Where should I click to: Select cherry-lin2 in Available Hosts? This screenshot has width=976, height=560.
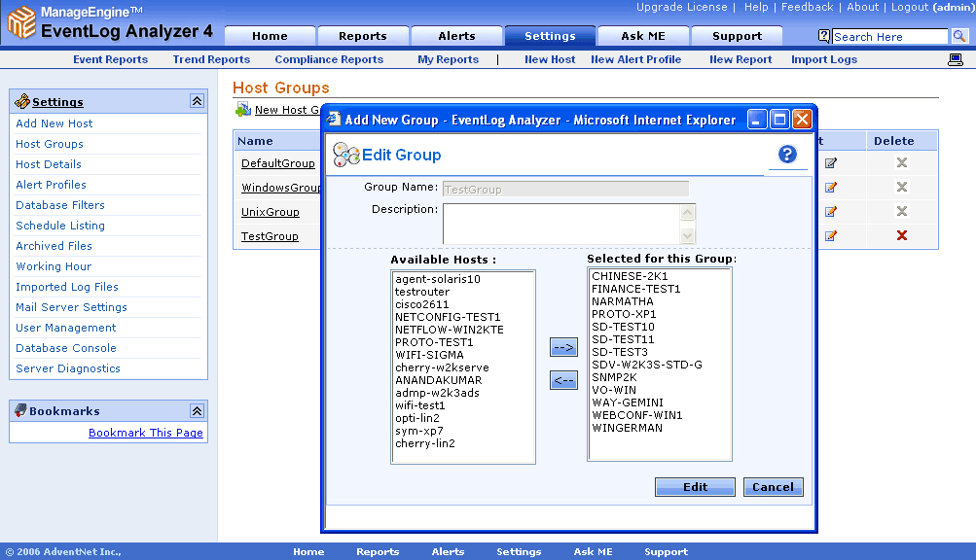pos(425,443)
